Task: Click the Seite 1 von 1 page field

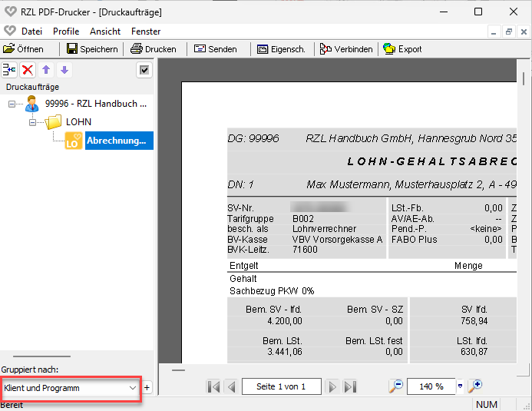Action: [x=281, y=386]
